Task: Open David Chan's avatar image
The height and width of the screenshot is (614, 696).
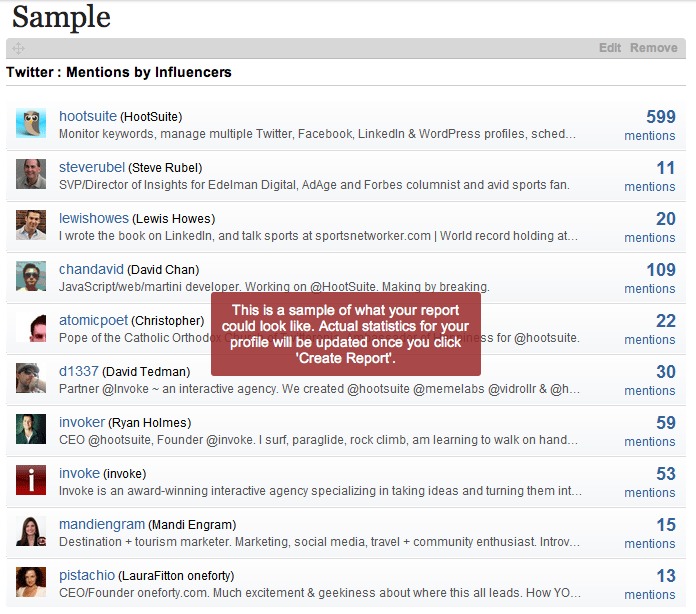Action: [x=31, y=276]
